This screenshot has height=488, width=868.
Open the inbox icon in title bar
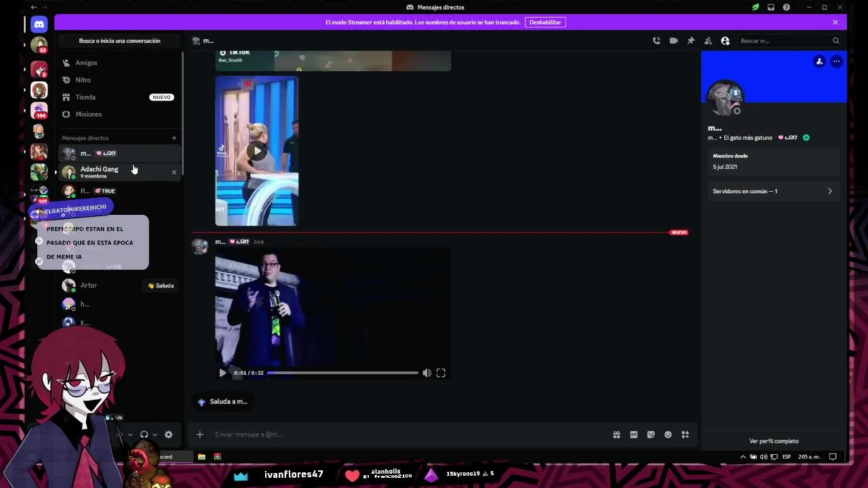coord(771,7)
